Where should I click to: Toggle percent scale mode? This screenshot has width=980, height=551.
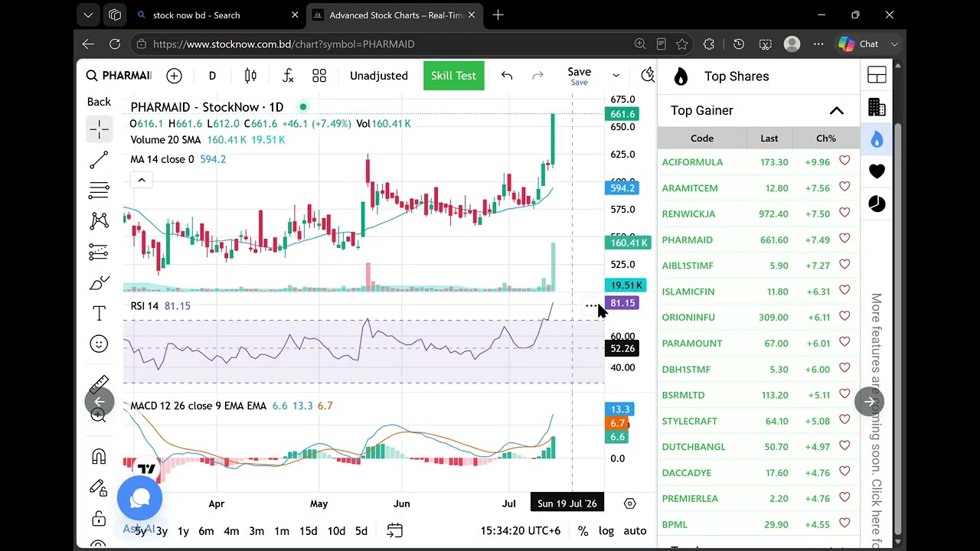[583, 530]
